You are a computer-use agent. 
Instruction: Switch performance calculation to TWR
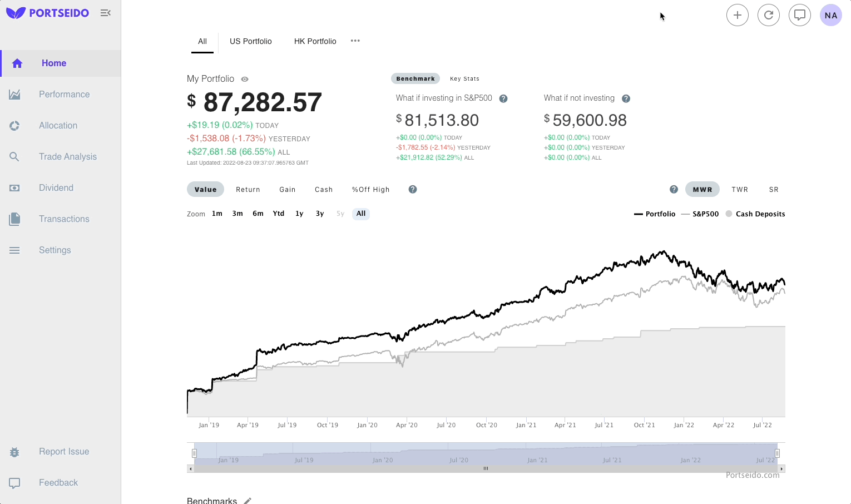[740, 189]
